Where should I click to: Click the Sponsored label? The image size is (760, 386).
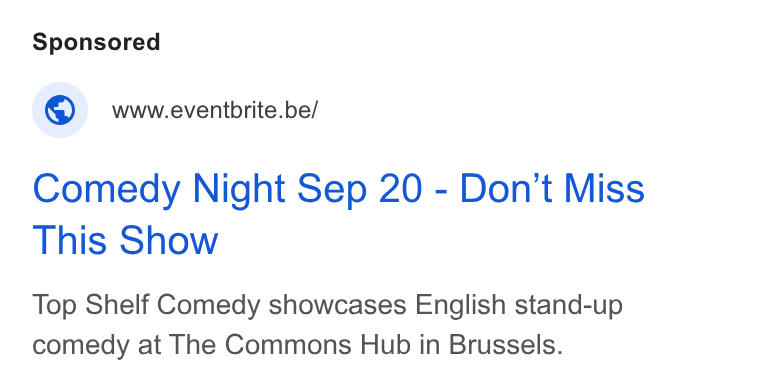[x=96, y=42]
